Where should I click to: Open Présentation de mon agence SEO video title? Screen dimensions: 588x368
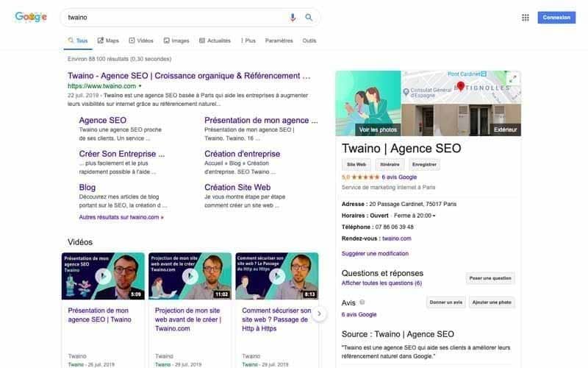click(99, 315)
